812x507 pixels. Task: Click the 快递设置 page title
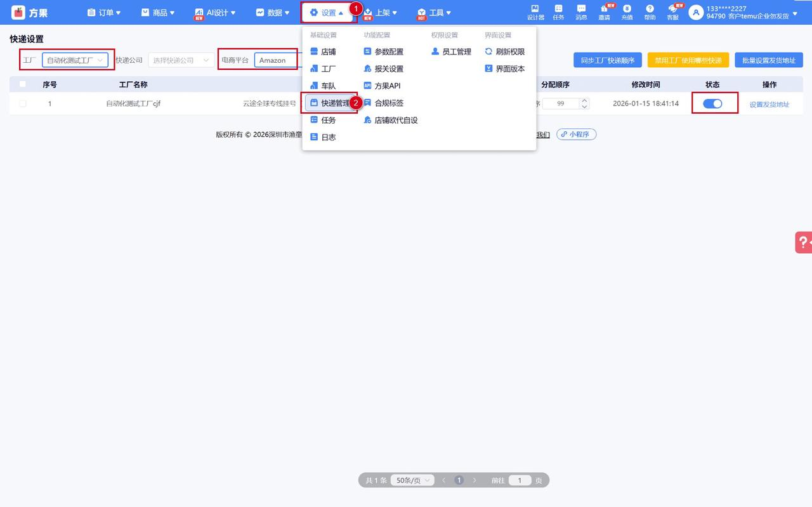pos(27,39)
